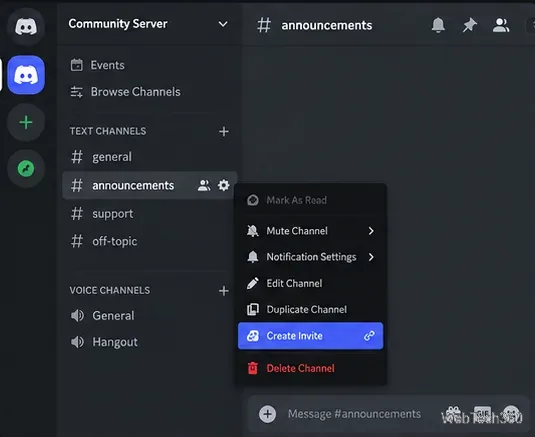This screenshot has width=535, height=437.
Task: Open the Events calendar entry
Action: click(98, 65)
